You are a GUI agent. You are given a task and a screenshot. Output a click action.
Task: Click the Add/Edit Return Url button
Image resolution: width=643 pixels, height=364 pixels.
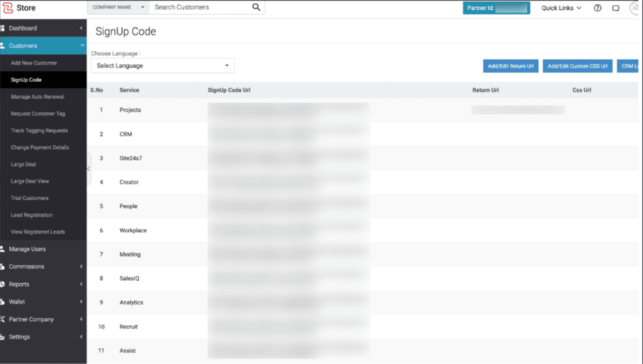click(x=510, y=66)
